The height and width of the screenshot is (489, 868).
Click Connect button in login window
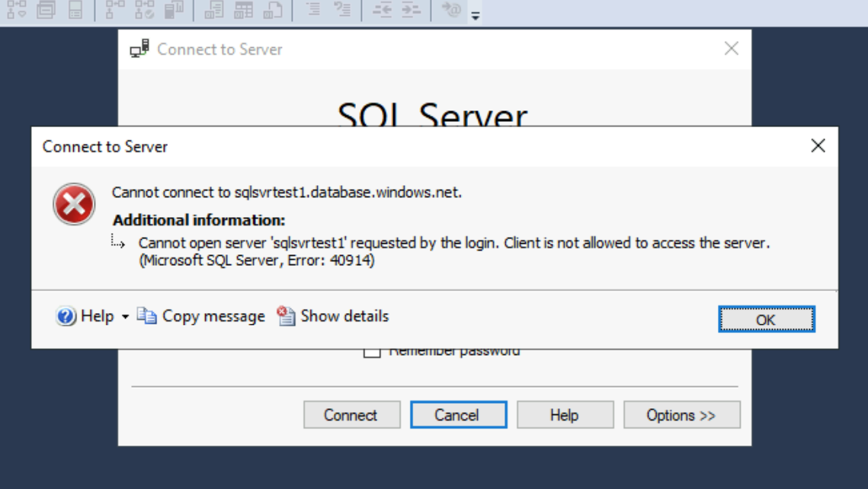(351, 415)
